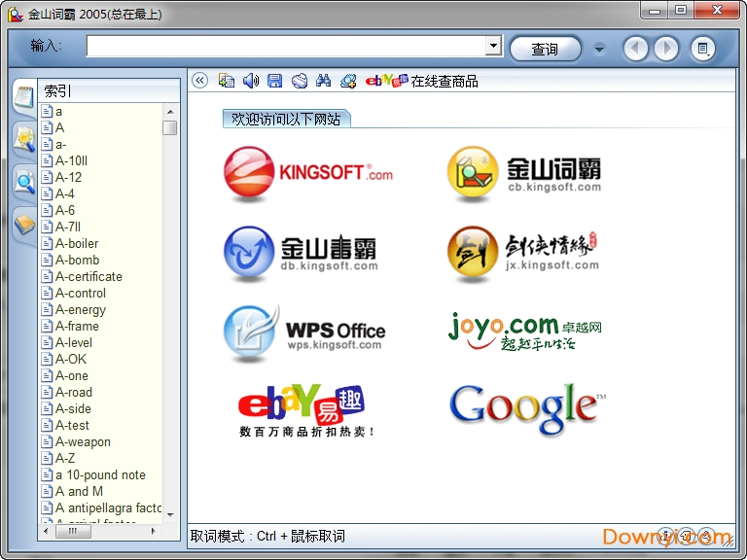
Task: Click the word input text field
Action: pos(285,47)
